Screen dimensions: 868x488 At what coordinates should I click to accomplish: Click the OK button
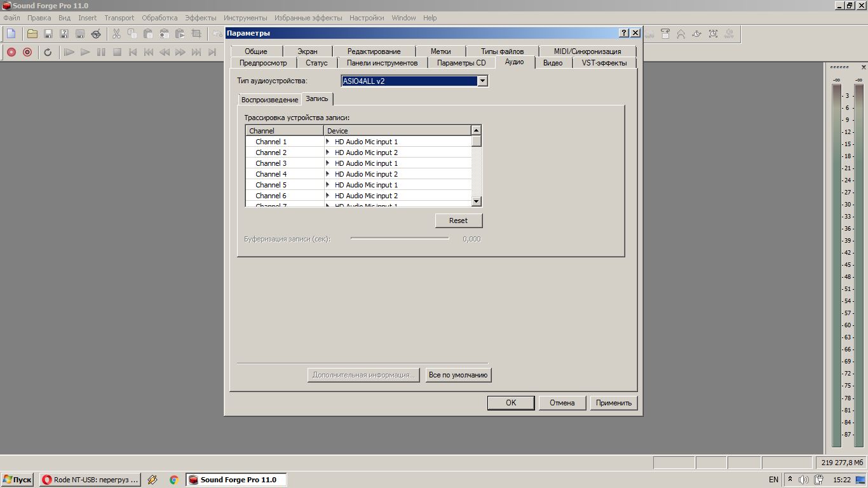click(511, 403)
